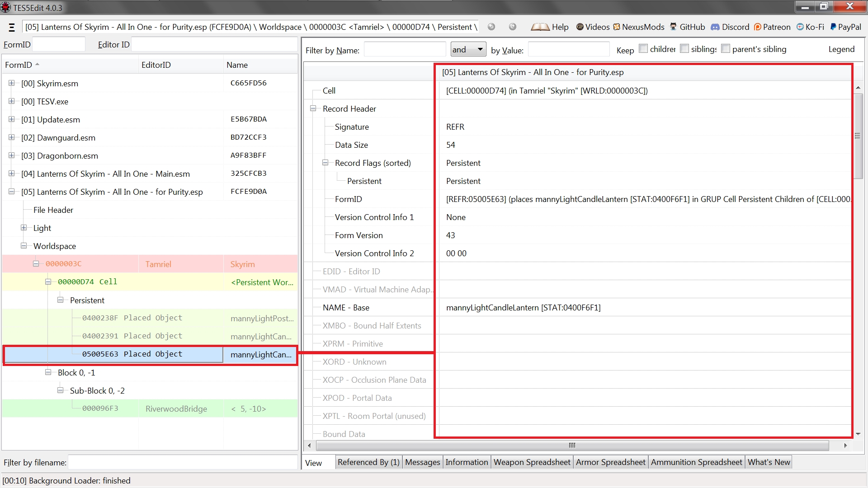The image size is (868, 488).
Task: Open the and/or filter dropdown
Action: [x=468, y=49]
